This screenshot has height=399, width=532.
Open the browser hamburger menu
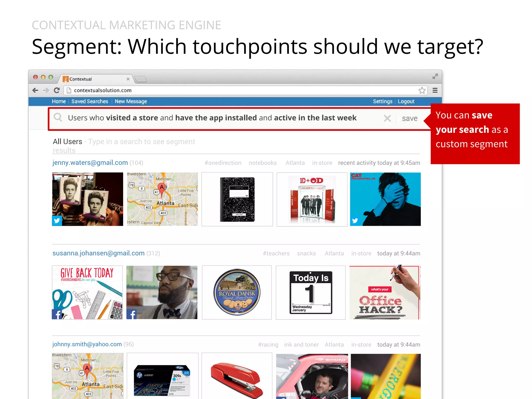point(435,90)
